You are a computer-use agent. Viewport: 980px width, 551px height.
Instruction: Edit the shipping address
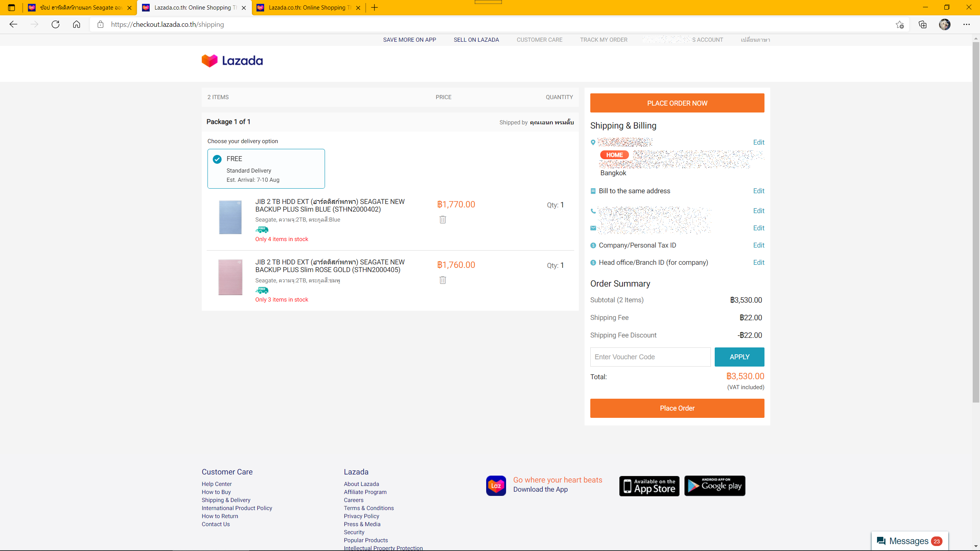tap(758, 142)
